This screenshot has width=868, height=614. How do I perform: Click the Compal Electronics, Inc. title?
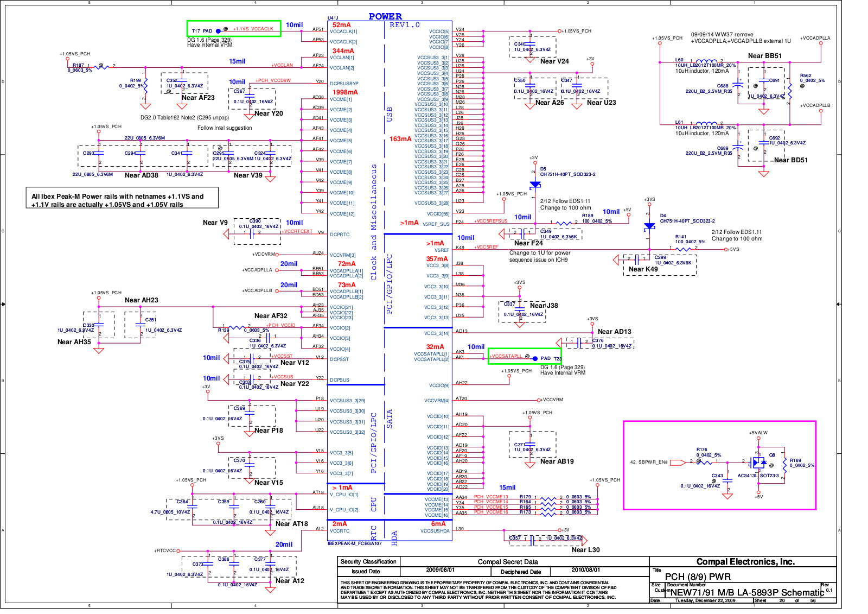[745, 562]
